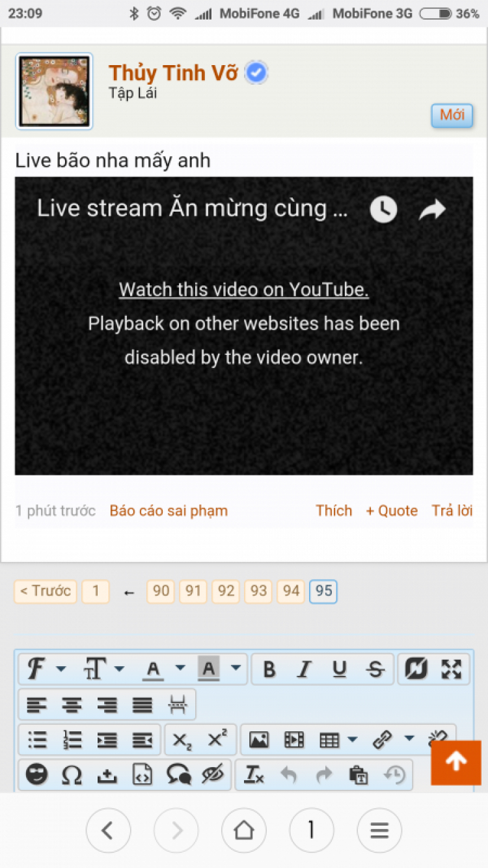Open page 92 of the thread
Screen dimensions: 488x868
pyautogui.click(x=226, y=591)
